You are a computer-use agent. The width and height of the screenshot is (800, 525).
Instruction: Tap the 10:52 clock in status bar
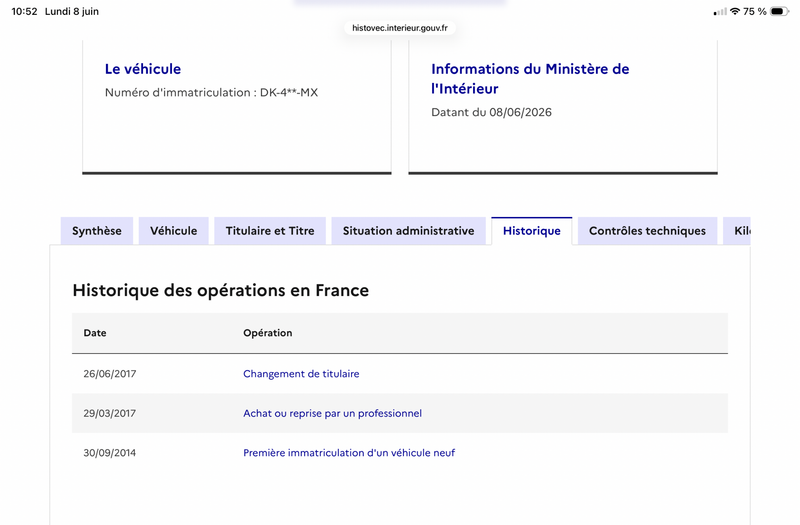click(x=24, y=11)
